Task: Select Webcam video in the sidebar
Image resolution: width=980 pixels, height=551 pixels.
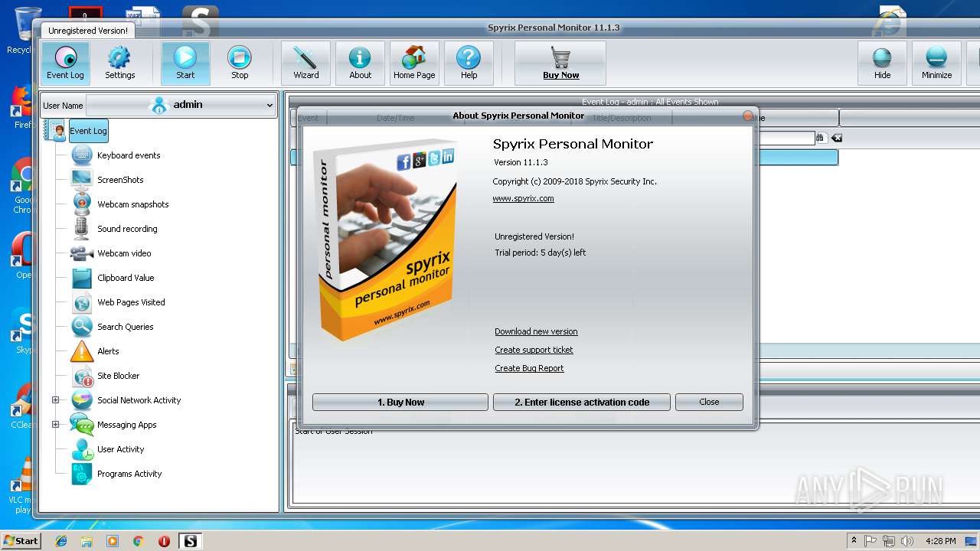Action: coord(124,253)
